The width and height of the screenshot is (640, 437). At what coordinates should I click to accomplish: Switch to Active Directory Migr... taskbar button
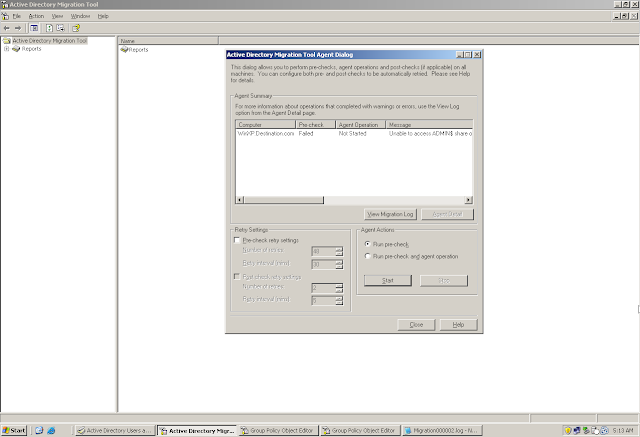pos(197,430)
